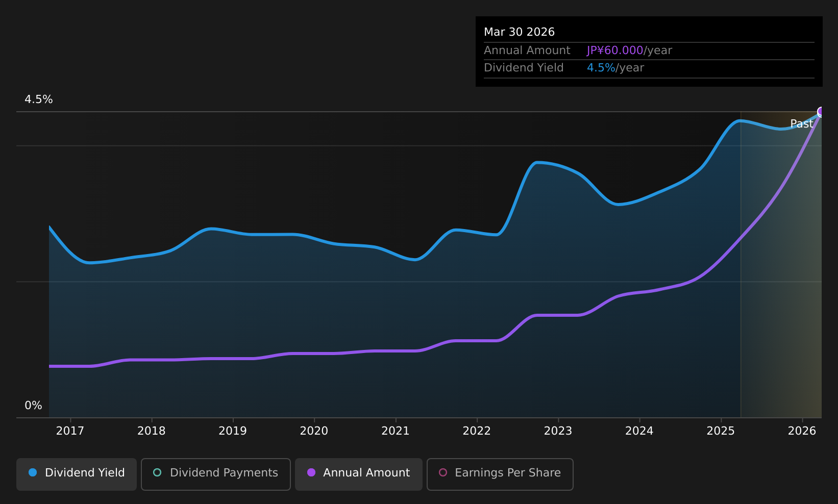This screenshot has width=838, height=504.
Task: Click the 2025 x-axis label
Action: tap(721, 431)
